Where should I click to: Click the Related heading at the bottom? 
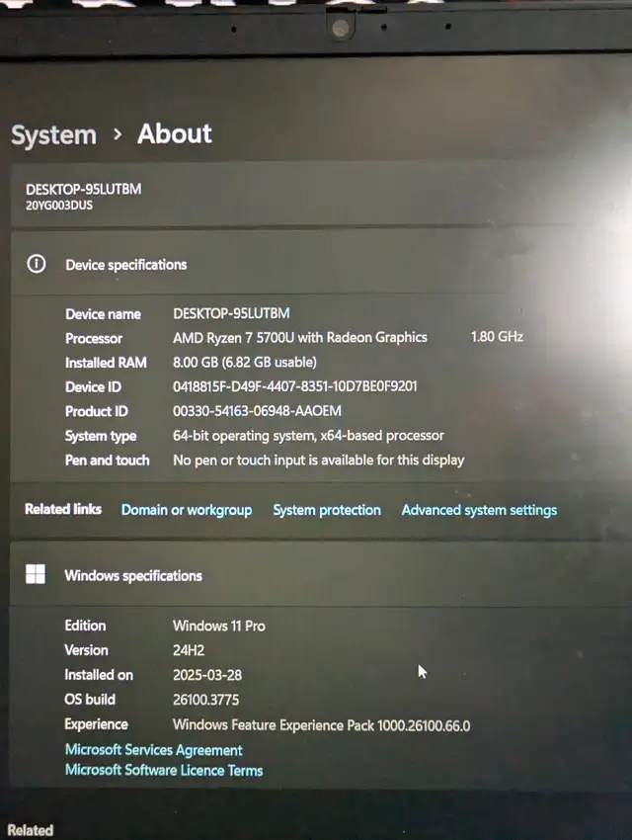tap(31, 830)
